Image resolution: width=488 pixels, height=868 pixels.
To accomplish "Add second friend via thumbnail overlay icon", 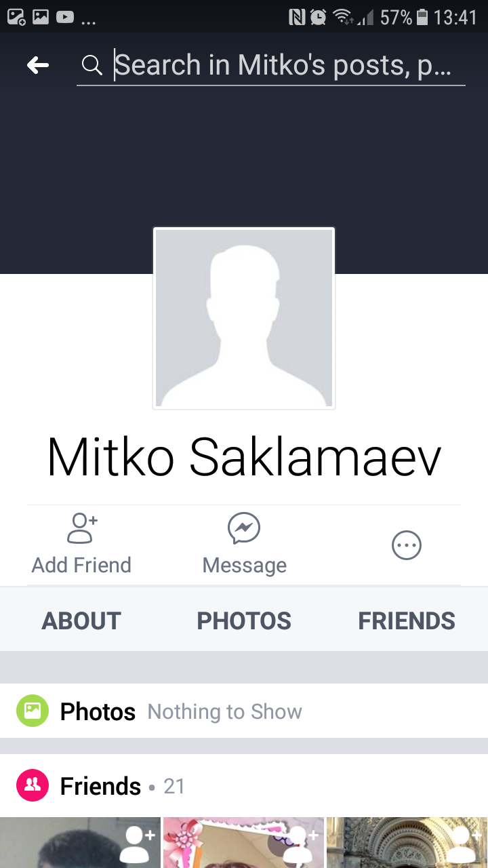I will (300, 844).
